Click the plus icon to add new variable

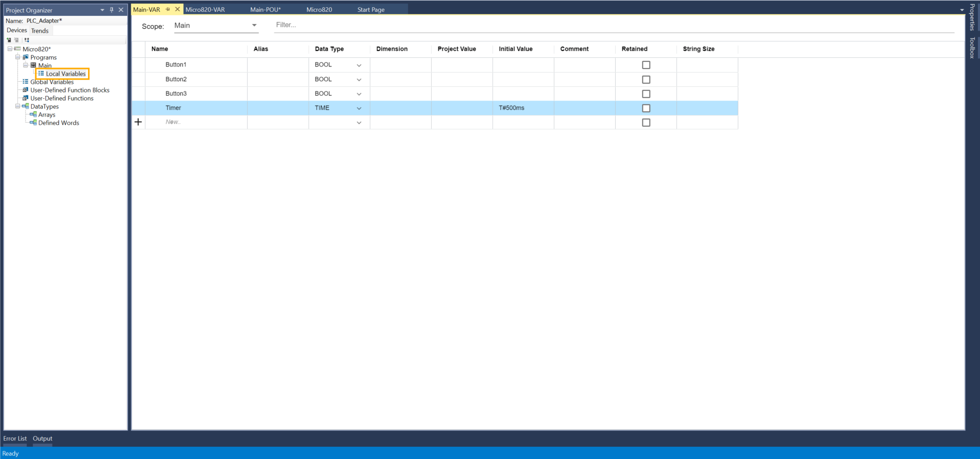coord(138,122)
